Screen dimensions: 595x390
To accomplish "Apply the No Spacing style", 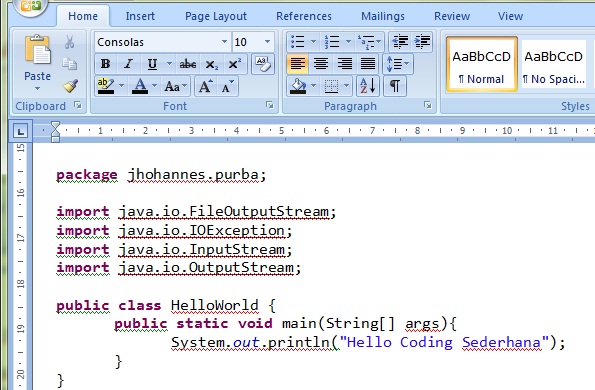I will (553, 64).
